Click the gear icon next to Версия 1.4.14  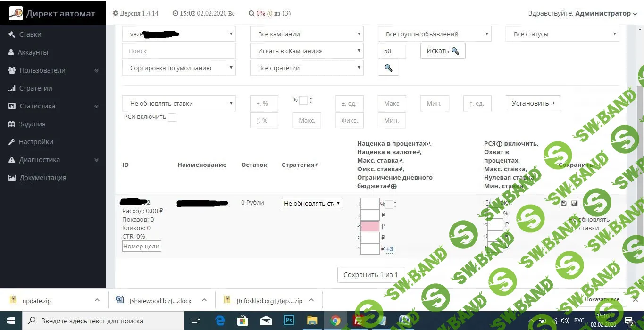(116, 14)
